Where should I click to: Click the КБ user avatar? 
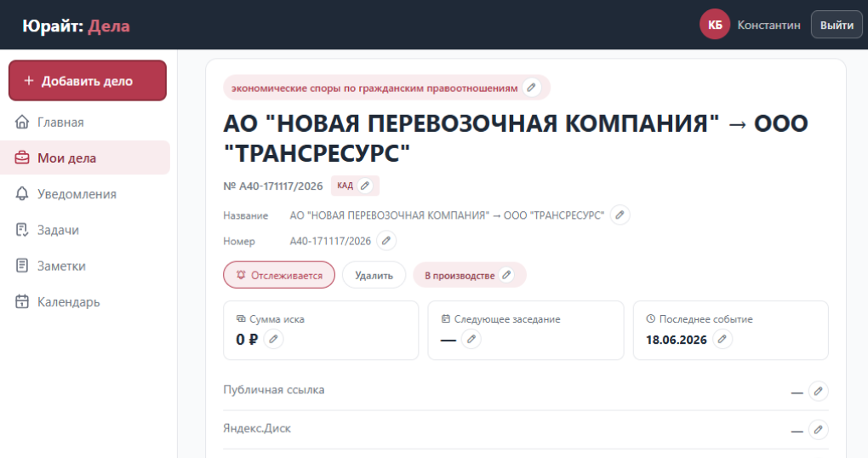pos(715,25)
